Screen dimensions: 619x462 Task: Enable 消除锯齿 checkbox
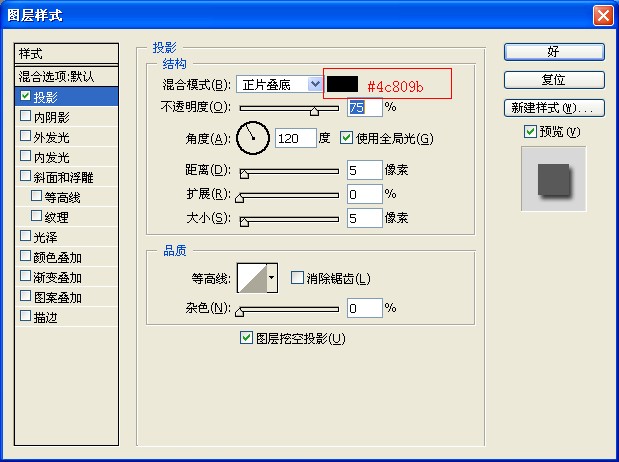click(297, 277)
